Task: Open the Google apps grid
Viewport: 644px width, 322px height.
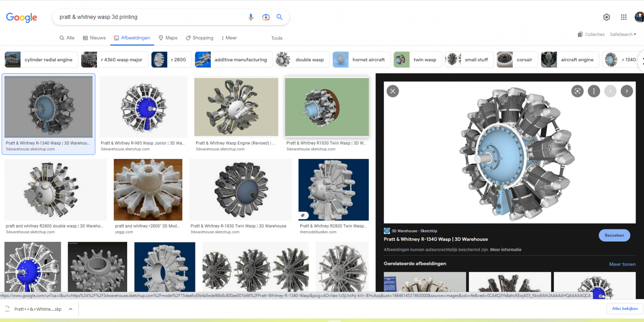Action: [623, 17]
